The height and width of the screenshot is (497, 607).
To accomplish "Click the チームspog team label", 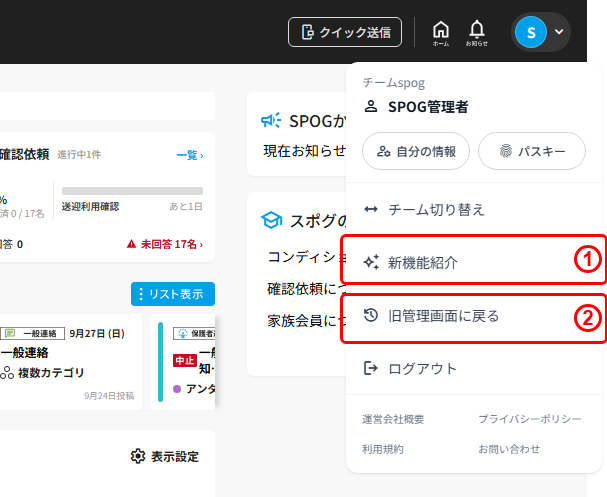I will point(394,83).
